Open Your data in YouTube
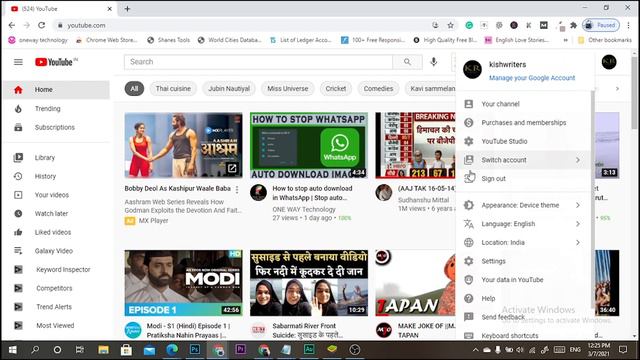The height and width of the screenshot is (360, 640). coord(523,280)
